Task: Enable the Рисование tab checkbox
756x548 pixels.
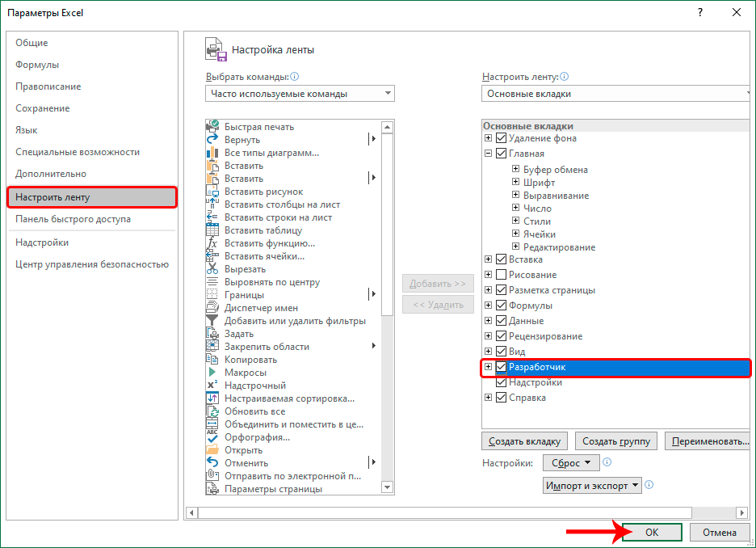Action: [x=501, y=275]
